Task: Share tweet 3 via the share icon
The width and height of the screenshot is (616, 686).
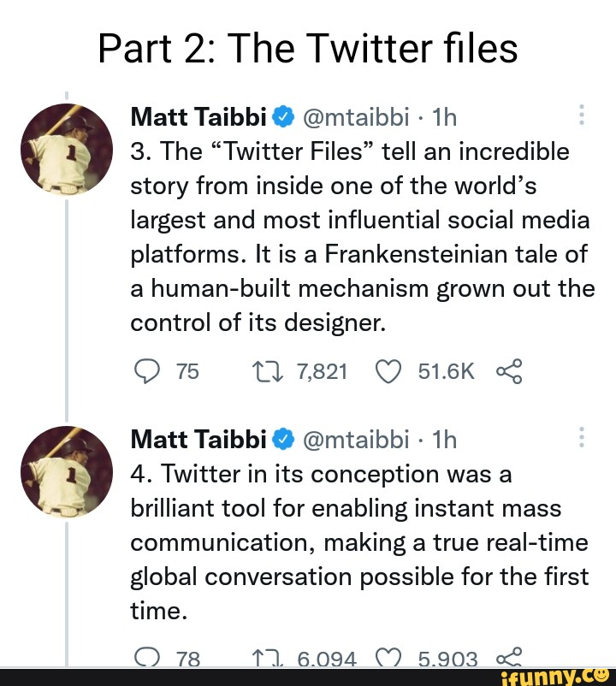Action: click(510, 371)
